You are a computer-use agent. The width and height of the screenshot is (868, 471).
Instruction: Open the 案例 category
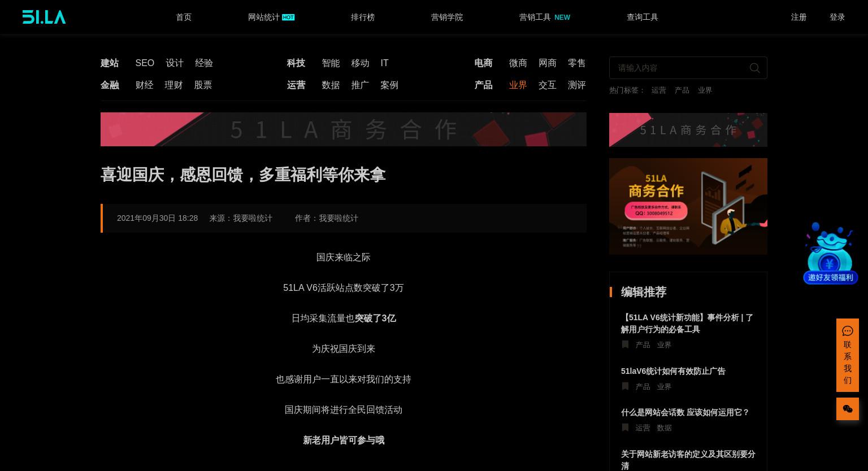pos(389,85)
